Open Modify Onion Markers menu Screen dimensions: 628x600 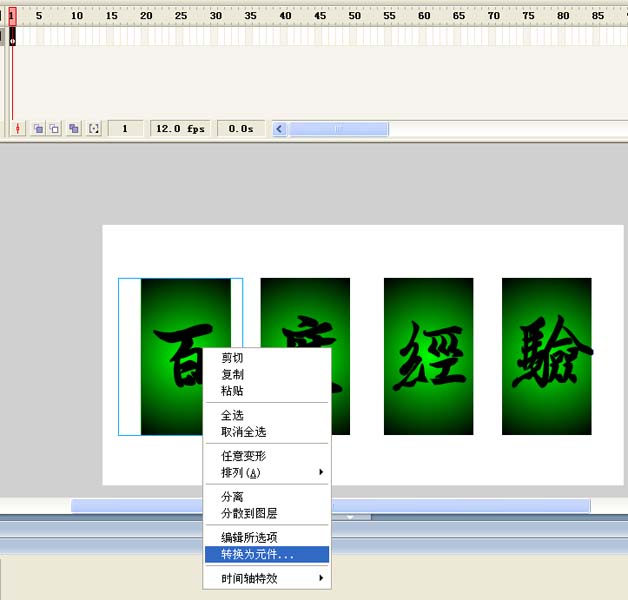point(94,129)
